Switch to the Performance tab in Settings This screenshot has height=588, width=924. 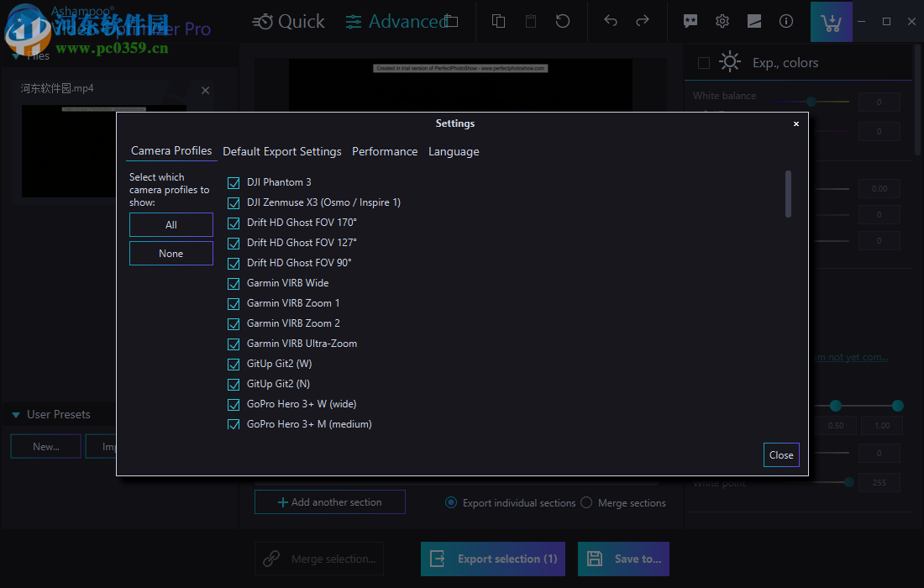pyautogui.click(x=385, y=151)
